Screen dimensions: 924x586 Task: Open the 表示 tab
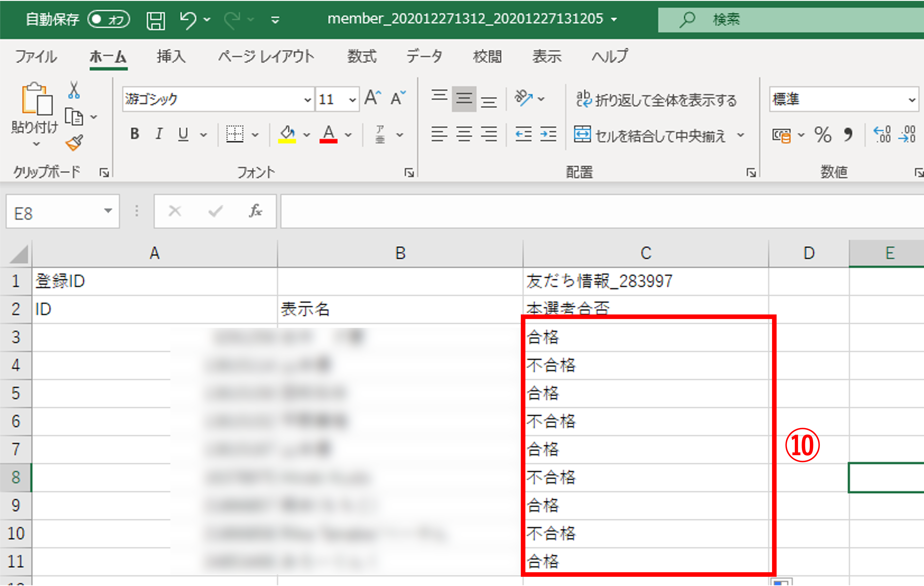tap(547, 56)
